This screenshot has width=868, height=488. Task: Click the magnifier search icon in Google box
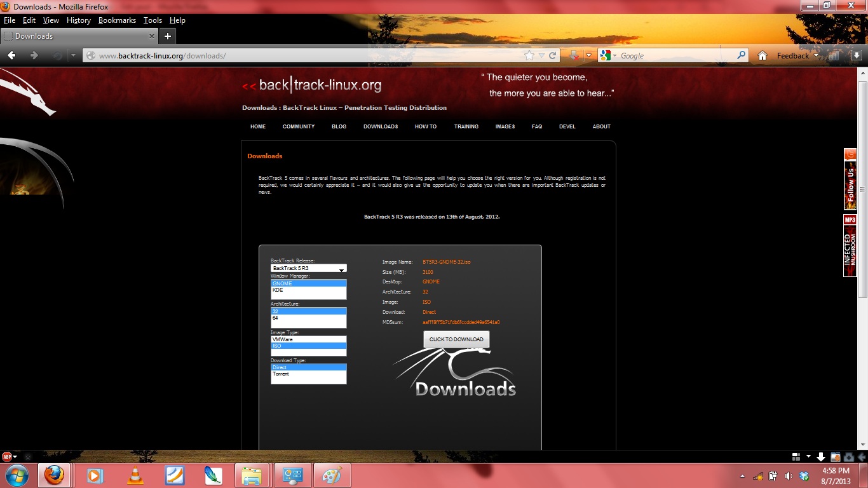tap(741, 55)
